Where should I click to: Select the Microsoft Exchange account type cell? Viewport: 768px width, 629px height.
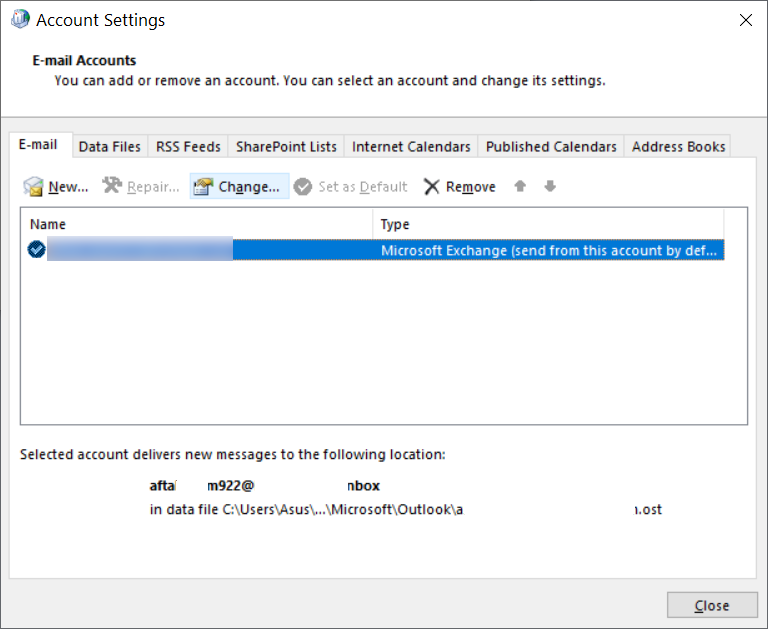[x=549, y=250]
